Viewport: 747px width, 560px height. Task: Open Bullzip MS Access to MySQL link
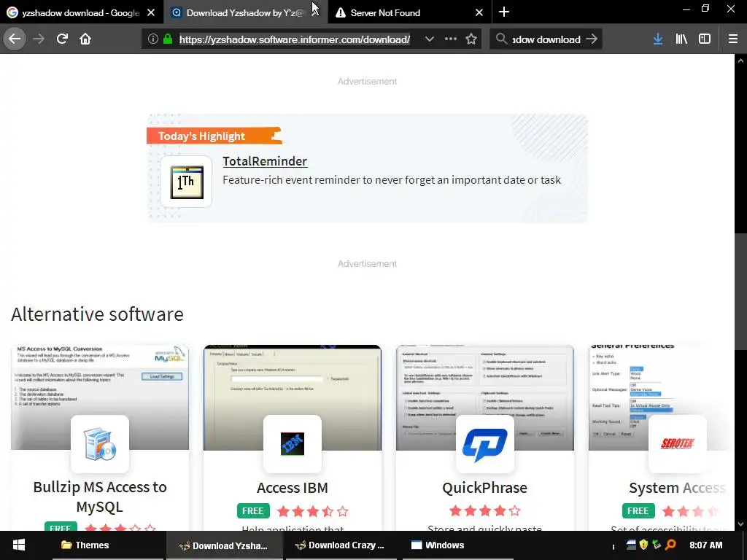100,497
